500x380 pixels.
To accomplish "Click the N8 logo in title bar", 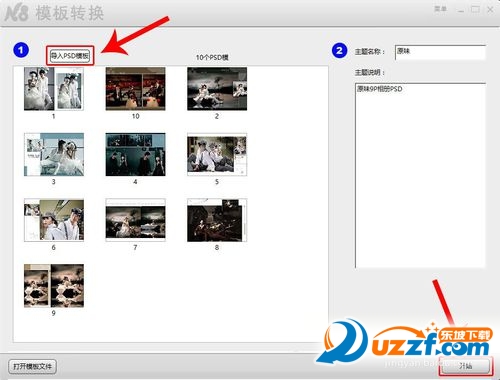I will click(16, 14).
